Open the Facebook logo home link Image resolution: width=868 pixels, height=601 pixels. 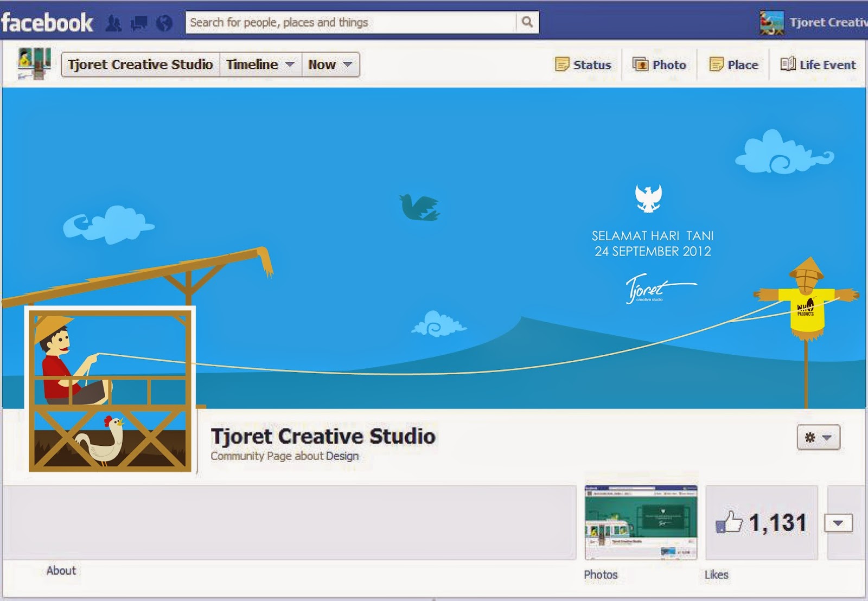[47, 23]
